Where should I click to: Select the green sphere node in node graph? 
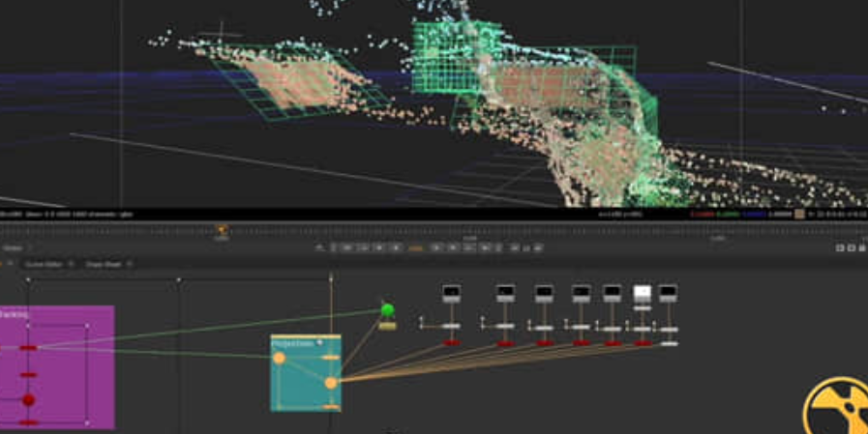pyautogui.click(x=388, y=310)
